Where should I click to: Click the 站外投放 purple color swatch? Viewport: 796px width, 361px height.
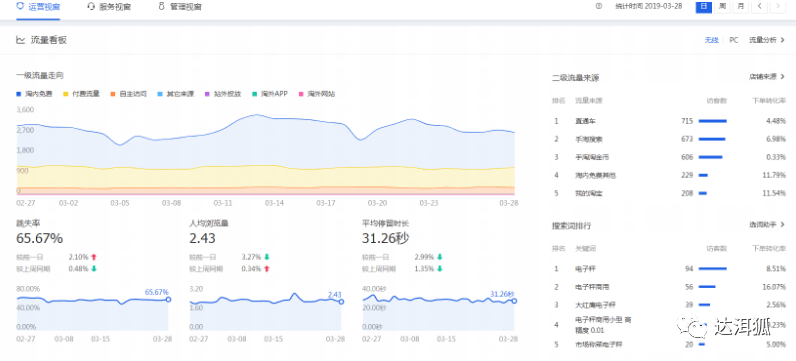click(208, 94)
